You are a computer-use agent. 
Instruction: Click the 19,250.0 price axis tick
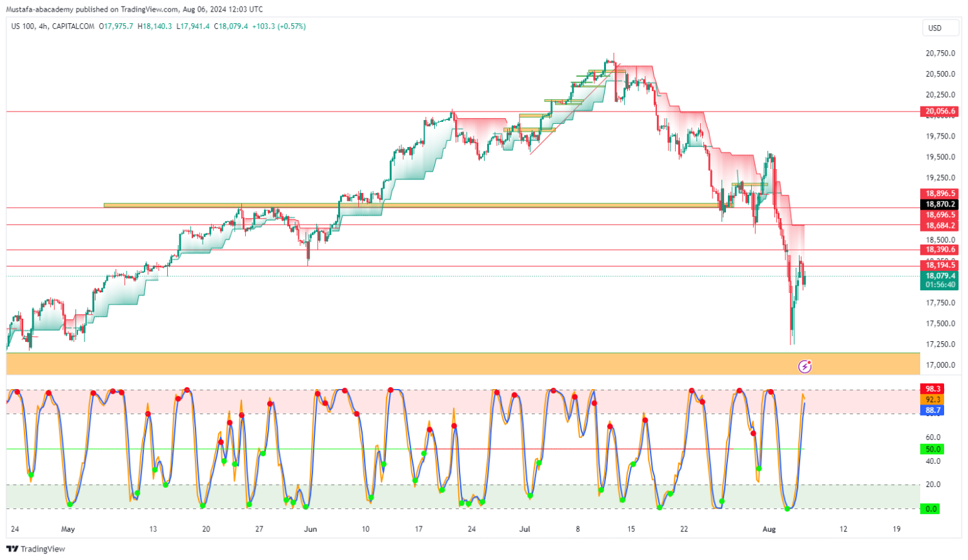940,178
